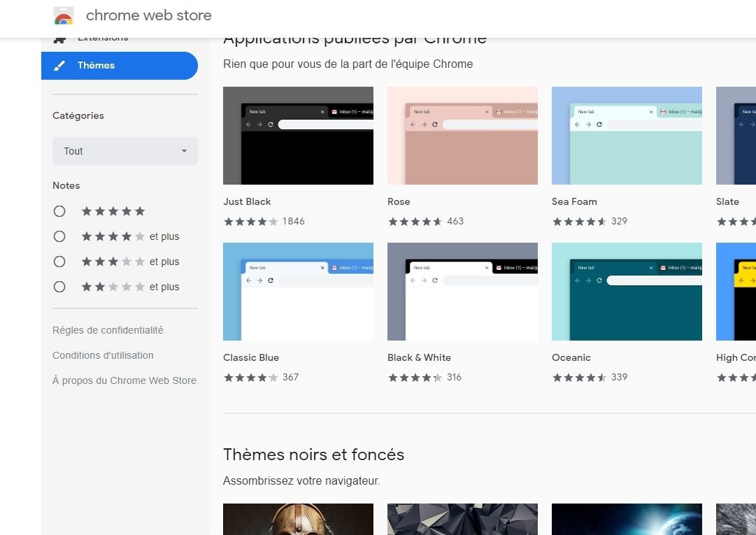
Task: Open the Thèmes sidebar section
Action: tap(120, 66)
